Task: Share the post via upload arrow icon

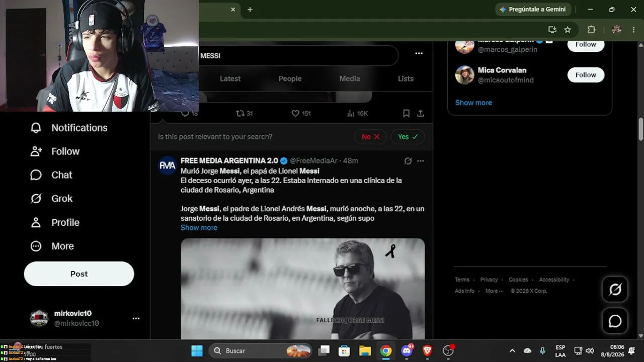Action: 421,114
